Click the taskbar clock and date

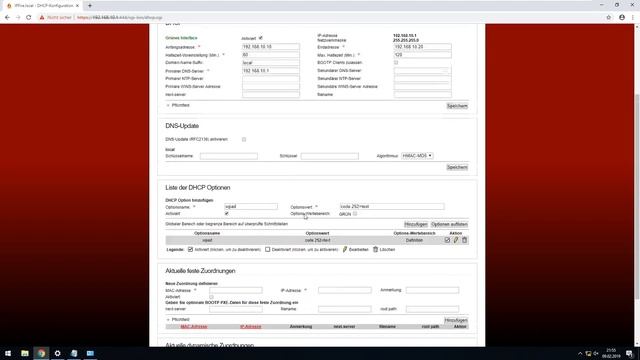tap(611, 353)
